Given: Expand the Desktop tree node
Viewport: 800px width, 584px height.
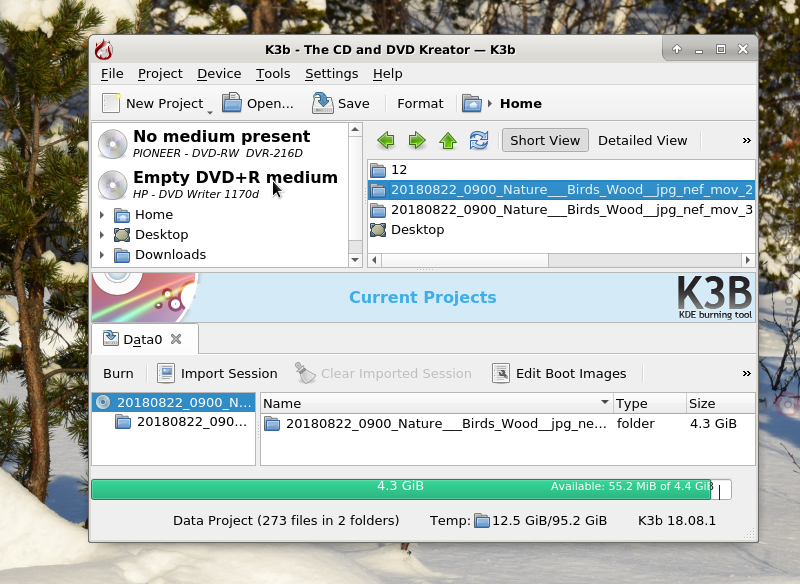Looking at the screenshot, I should point(102,235).
